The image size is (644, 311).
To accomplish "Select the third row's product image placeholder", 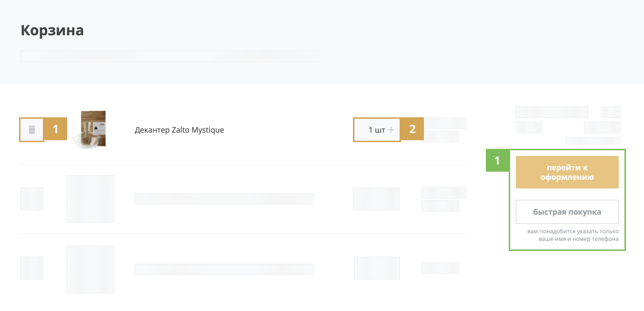I will (x=91, y=269).
